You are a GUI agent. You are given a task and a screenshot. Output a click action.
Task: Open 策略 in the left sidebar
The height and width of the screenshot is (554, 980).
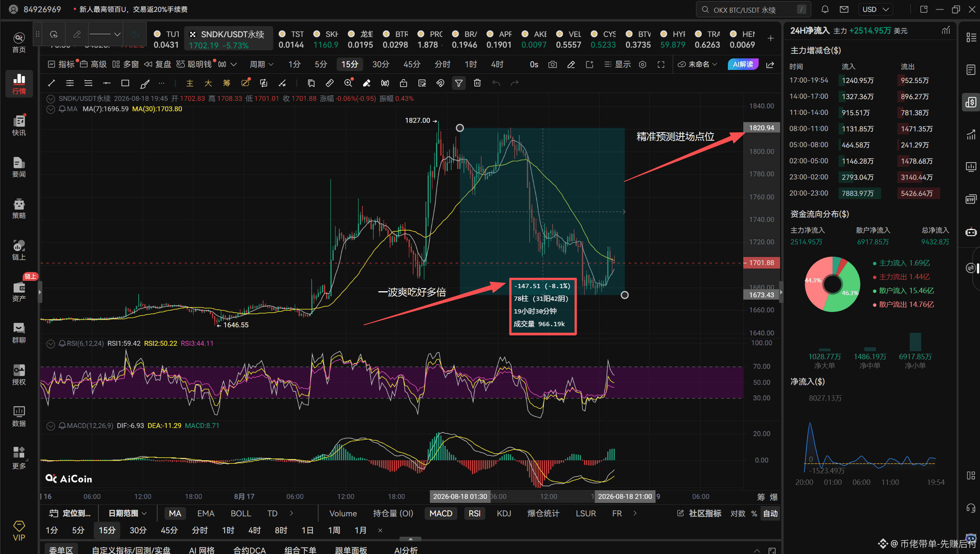(19, 208)
